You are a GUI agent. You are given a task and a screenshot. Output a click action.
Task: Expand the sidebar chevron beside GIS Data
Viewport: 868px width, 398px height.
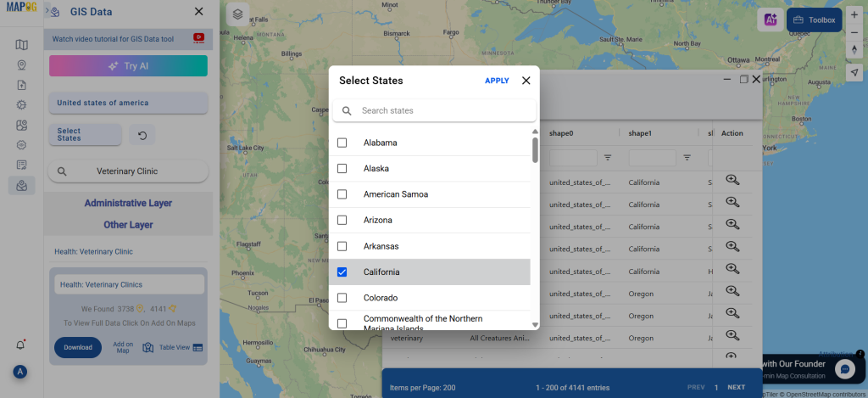(47, 8)
